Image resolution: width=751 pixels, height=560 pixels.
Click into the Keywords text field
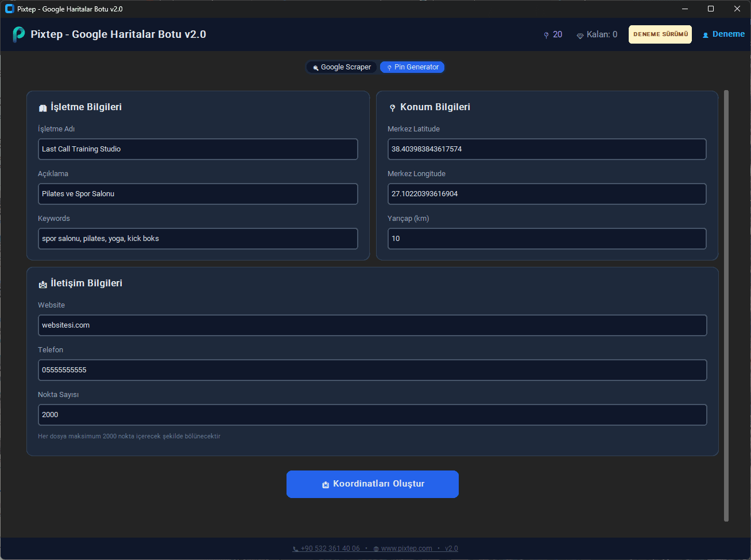tap(198, 239)
